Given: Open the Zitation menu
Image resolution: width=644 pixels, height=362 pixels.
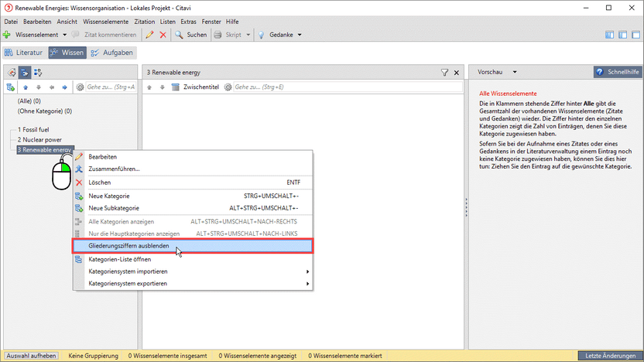Looking at the screenshot, I should tap(145, 22).
